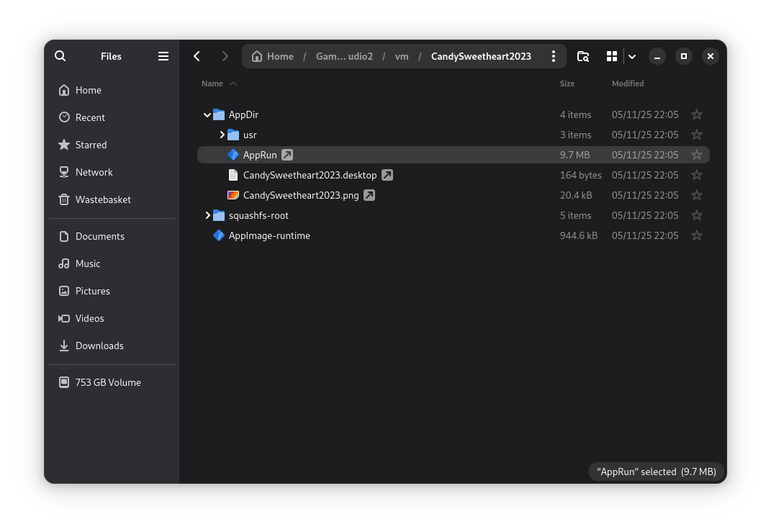This screenshot has width=771, height=532.
Task: Switch to grid view with the grid icon
Action: [x=611, y=55]
